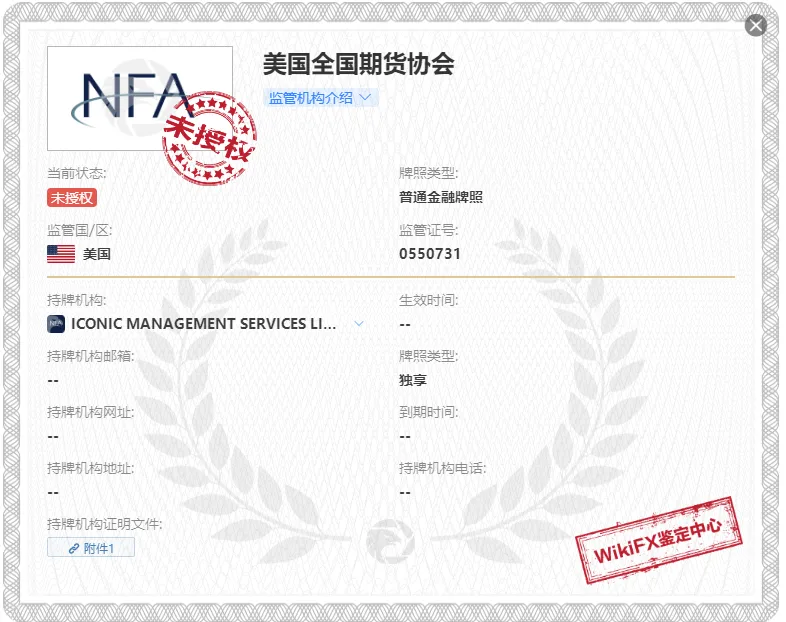Click the 独享 license type value
This screenshot has width=786, height=622.
413,380
